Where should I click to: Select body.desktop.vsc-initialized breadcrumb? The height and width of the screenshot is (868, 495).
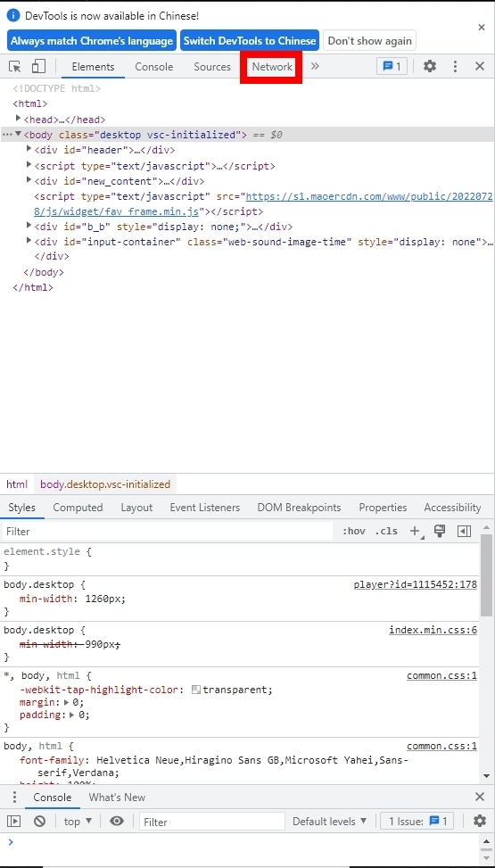(x=105, y=484)
